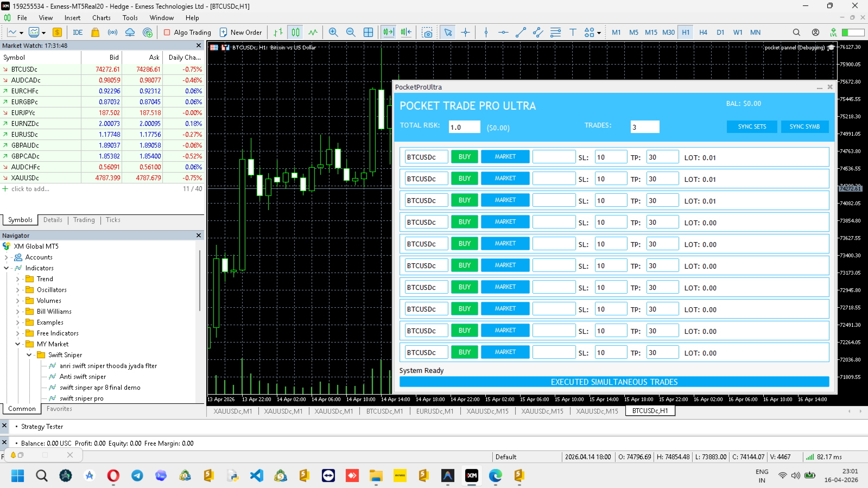Take a chart screenshot with camera icon
This screenshot has height=488, width=868.
pos(427,33)
